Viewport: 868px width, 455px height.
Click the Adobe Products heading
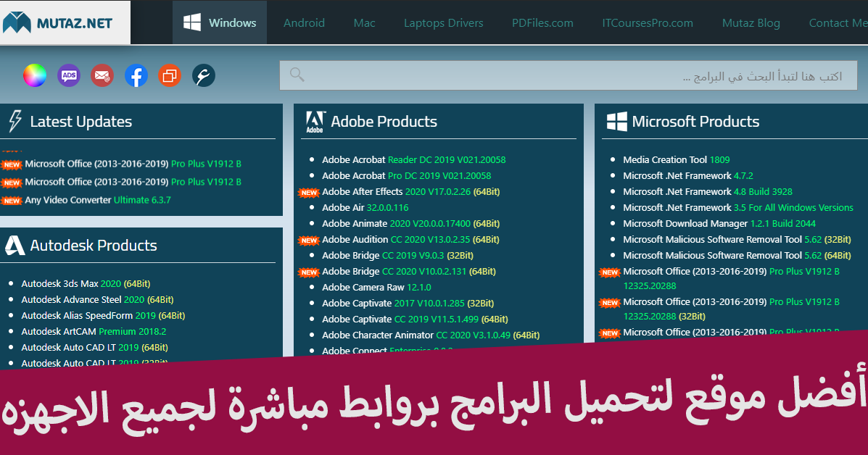(x=384, y=122)
